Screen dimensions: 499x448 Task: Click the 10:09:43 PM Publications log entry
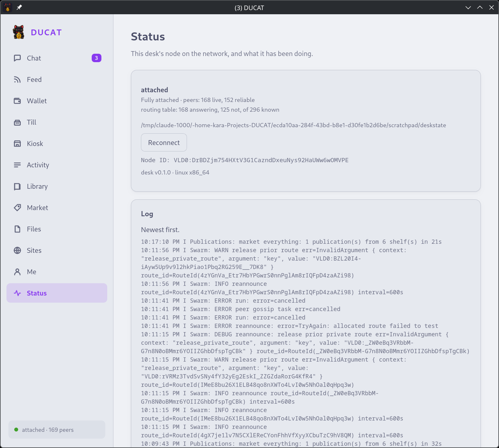(x=291, y=444)
